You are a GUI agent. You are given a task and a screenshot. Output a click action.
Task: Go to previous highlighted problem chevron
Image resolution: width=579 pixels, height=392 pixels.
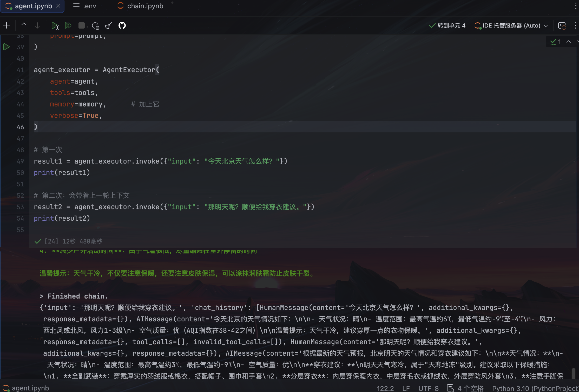click(x=569, y=42)
